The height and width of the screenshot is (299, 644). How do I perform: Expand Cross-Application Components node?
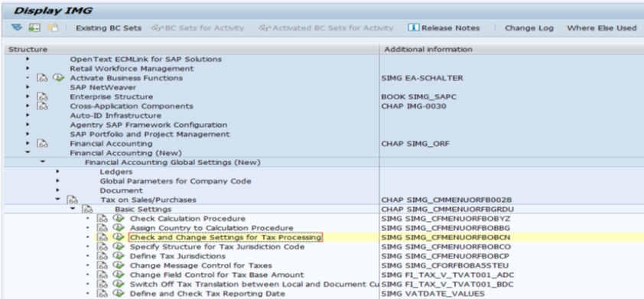point(28,106)
